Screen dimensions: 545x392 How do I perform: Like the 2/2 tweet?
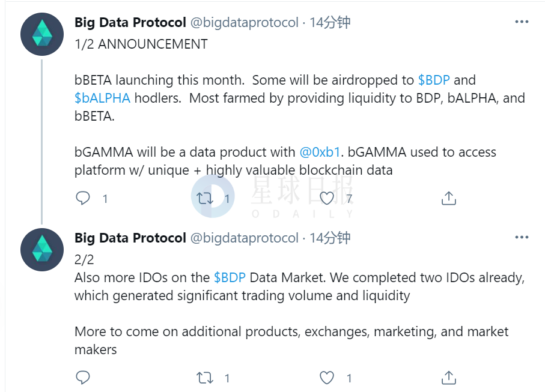tap(327, 378)
